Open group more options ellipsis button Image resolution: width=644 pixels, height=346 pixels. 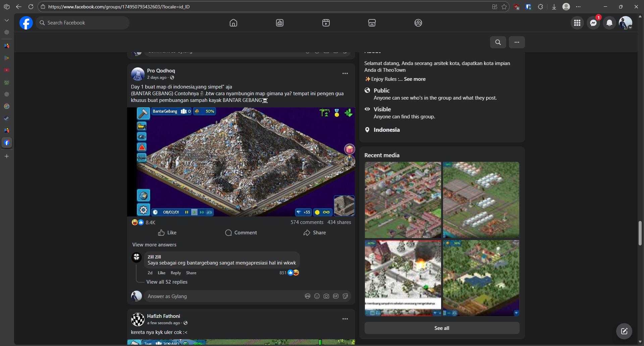coord(517,42)
